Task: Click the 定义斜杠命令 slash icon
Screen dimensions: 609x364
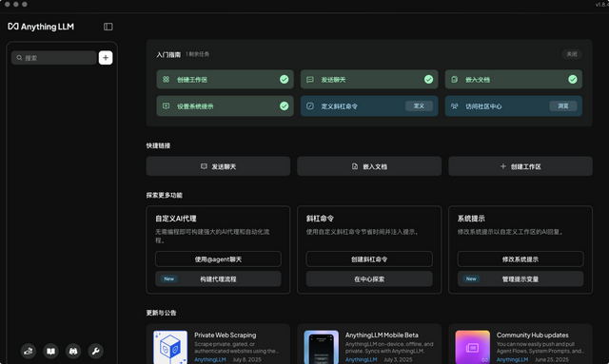Action: tap(310, 105)
